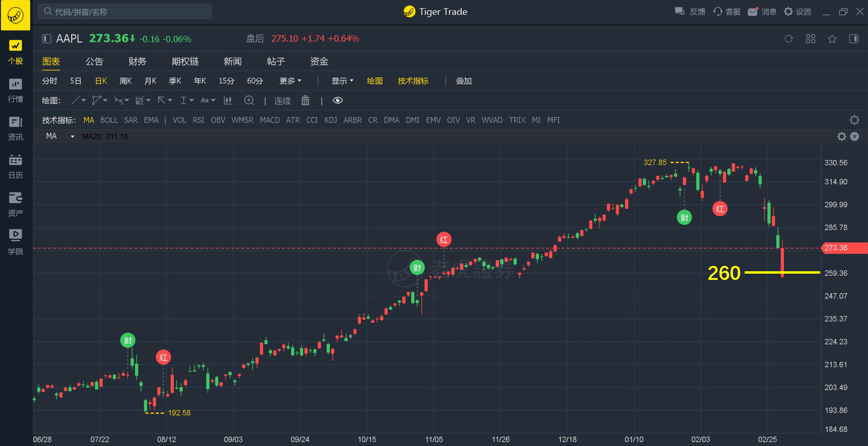Expand the Fibonacci tool dropdown
The width and height of the screenshot is (868, 446).
pyautogui.click(x=148, y=100)
